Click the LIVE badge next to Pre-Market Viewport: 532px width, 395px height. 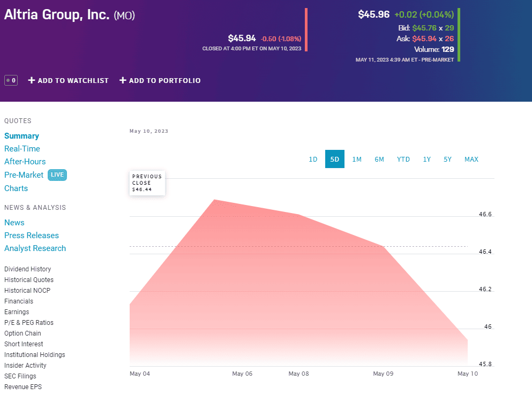click(x=57, y=175)
